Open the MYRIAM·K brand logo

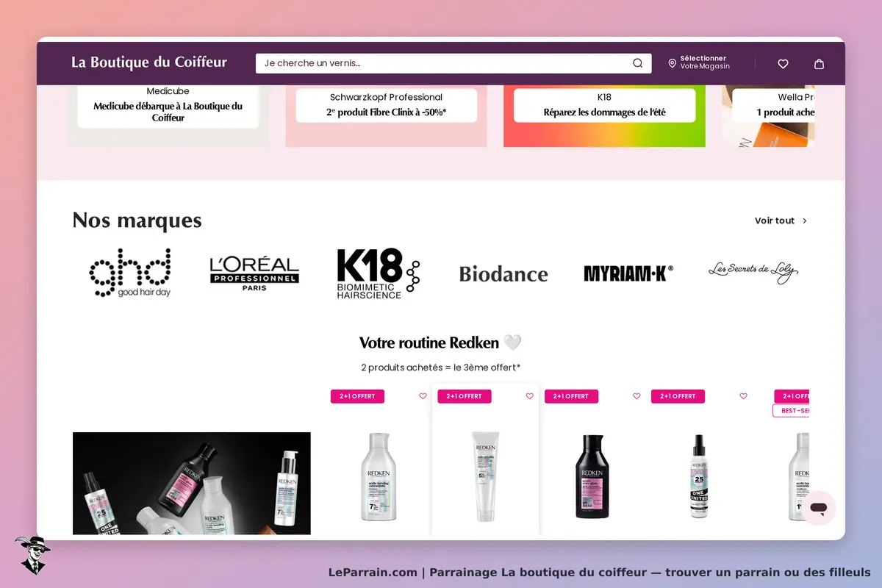[628, 273]
